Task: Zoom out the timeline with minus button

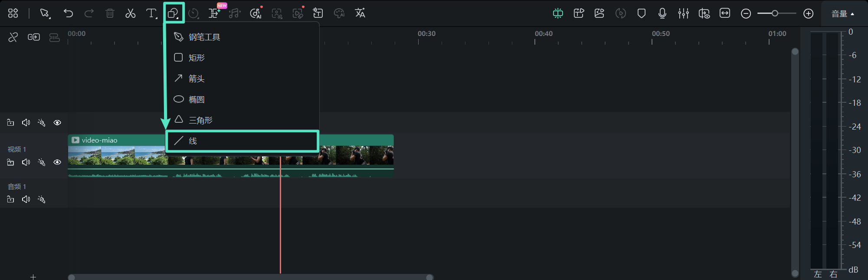Action: [x=746, y=13]
